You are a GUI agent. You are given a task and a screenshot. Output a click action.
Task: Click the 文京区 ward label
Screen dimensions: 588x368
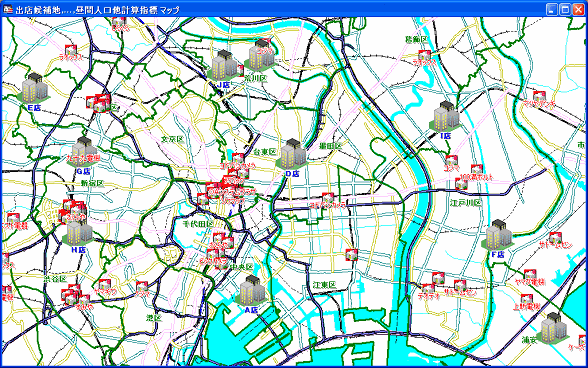[x=173, y=139]
